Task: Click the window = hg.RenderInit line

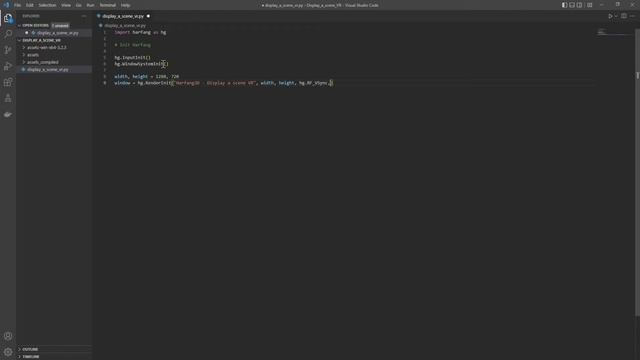Action: tap(224, 83)
